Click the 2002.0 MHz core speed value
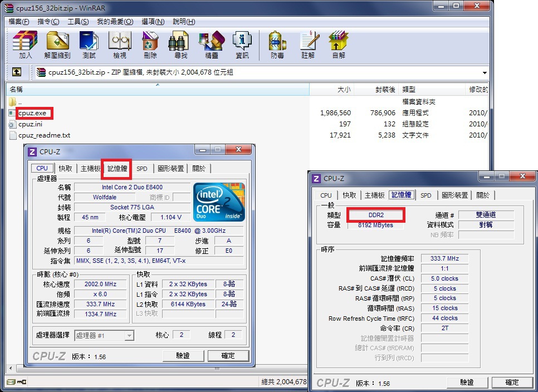 pos(101,285)
